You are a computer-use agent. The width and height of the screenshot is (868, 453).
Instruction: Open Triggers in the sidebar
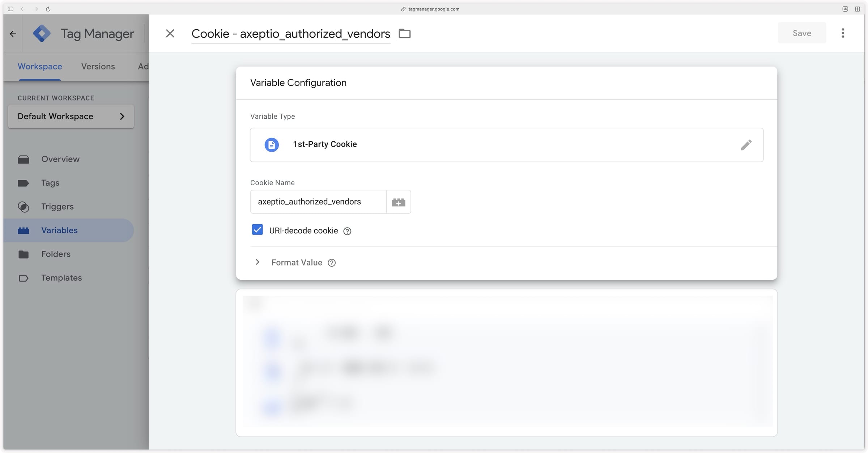69,207
